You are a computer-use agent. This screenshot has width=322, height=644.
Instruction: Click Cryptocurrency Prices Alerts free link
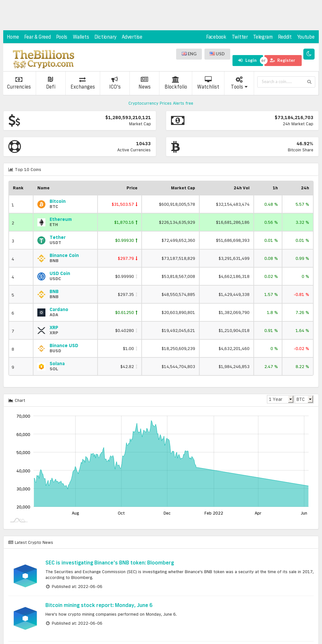tap(161, 103)
